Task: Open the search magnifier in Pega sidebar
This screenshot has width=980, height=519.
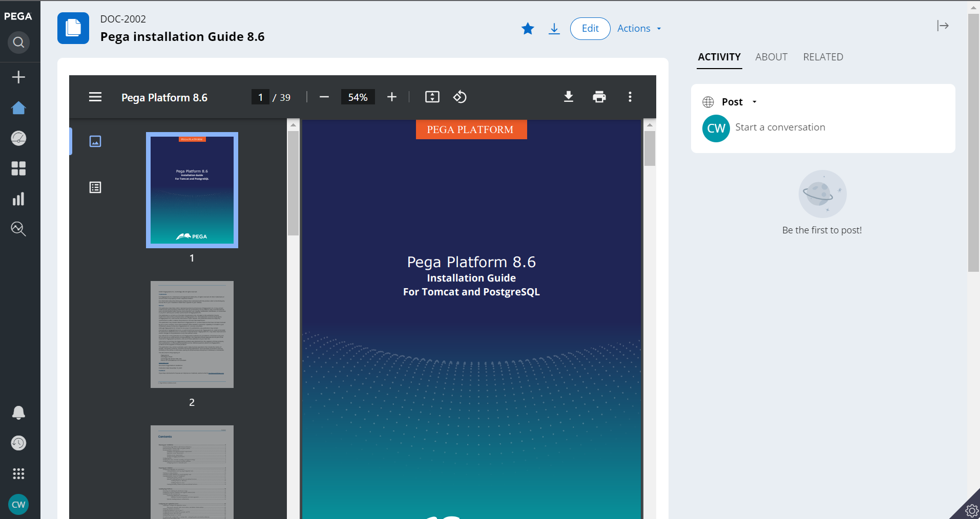Action: 18,42
